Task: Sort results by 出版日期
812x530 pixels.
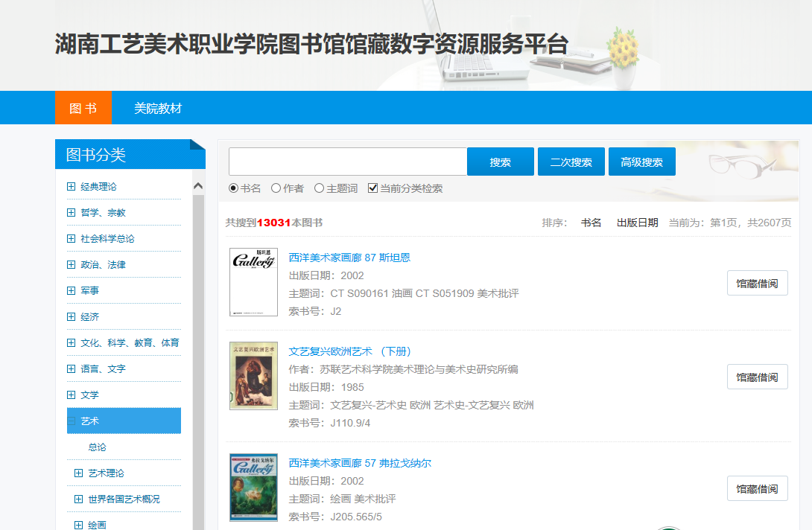Action: pos(637,223)
